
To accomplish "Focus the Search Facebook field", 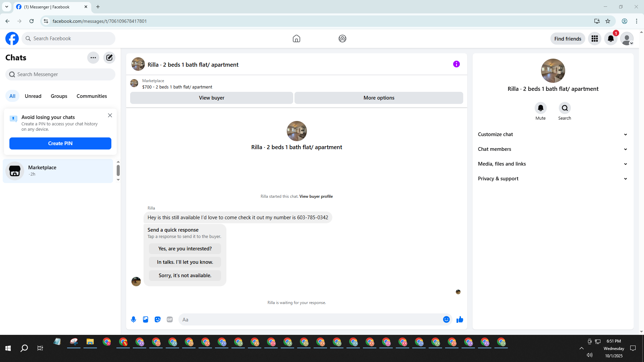I will 68,39.
